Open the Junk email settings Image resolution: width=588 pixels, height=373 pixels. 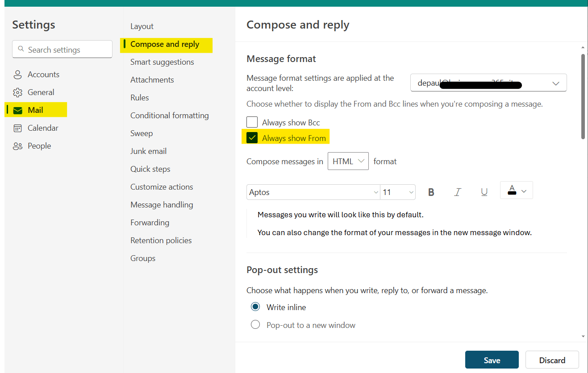tap(148, 151)
